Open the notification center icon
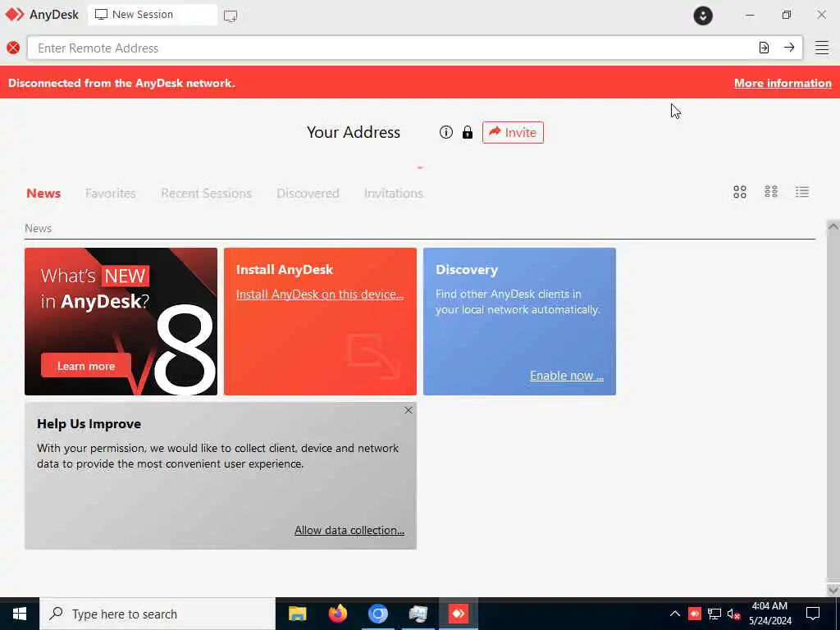 click(x=813, y=614)
